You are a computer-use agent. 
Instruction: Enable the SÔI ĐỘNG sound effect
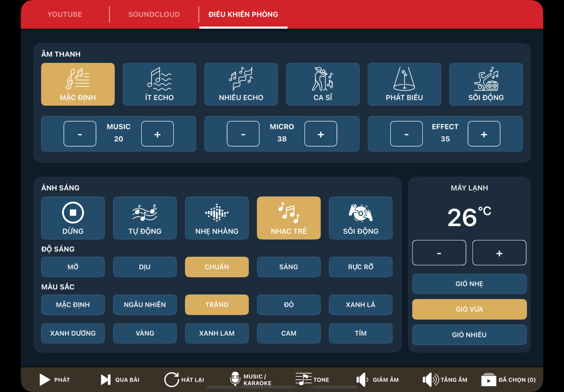(486, 84)
